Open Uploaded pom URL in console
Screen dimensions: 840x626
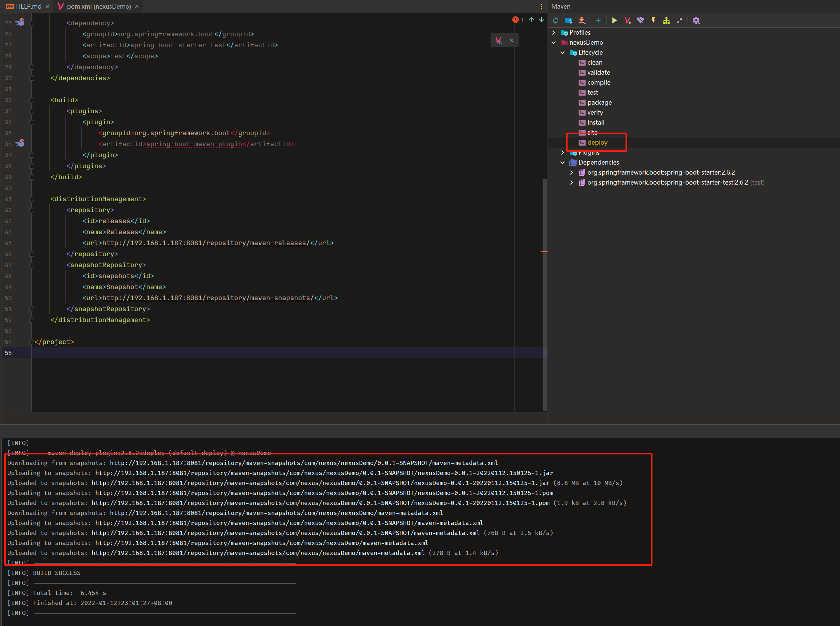pos(320,503)
